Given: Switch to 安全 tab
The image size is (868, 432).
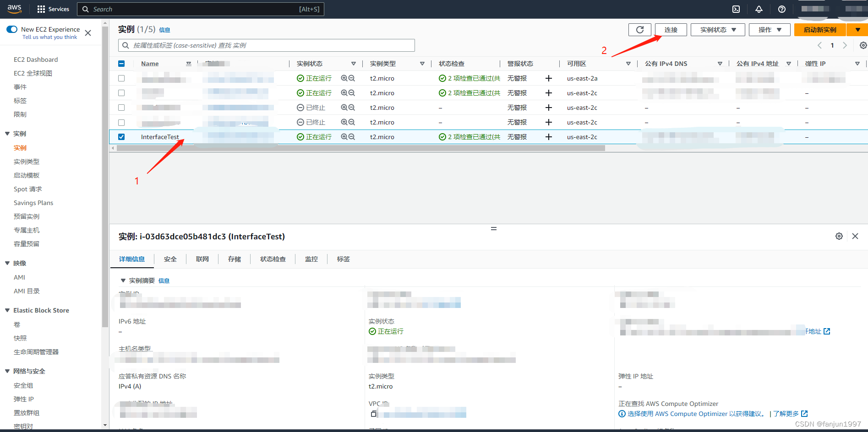Looking at the screenshot, I should (x=170, y=259).
